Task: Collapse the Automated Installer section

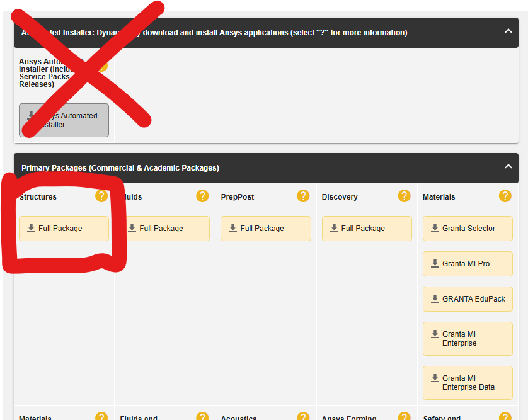Action: (508, 31)
